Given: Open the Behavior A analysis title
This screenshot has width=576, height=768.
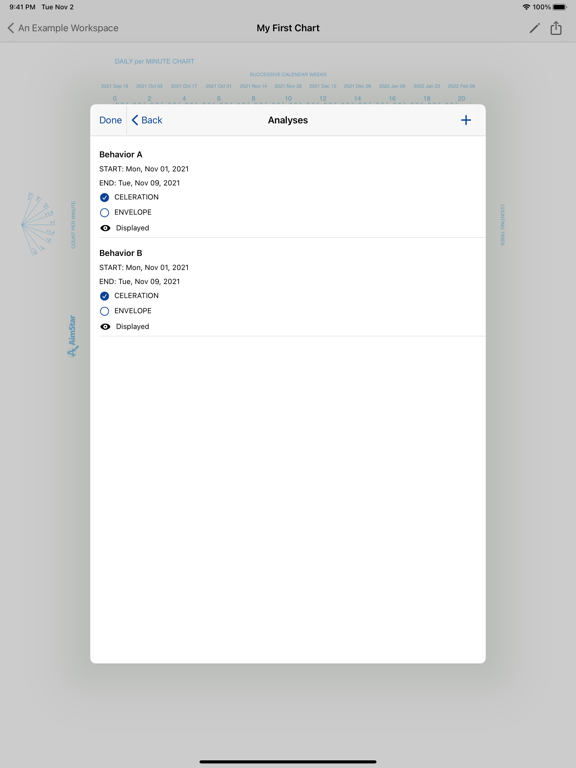Looking at the screenshot, I should pyautogui.click(x=120, y=154).
